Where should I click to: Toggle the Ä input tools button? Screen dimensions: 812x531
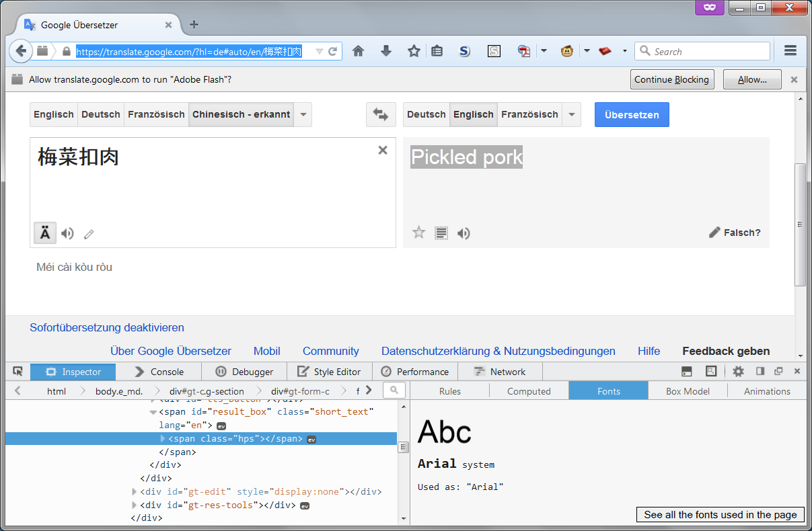[45, 233]
